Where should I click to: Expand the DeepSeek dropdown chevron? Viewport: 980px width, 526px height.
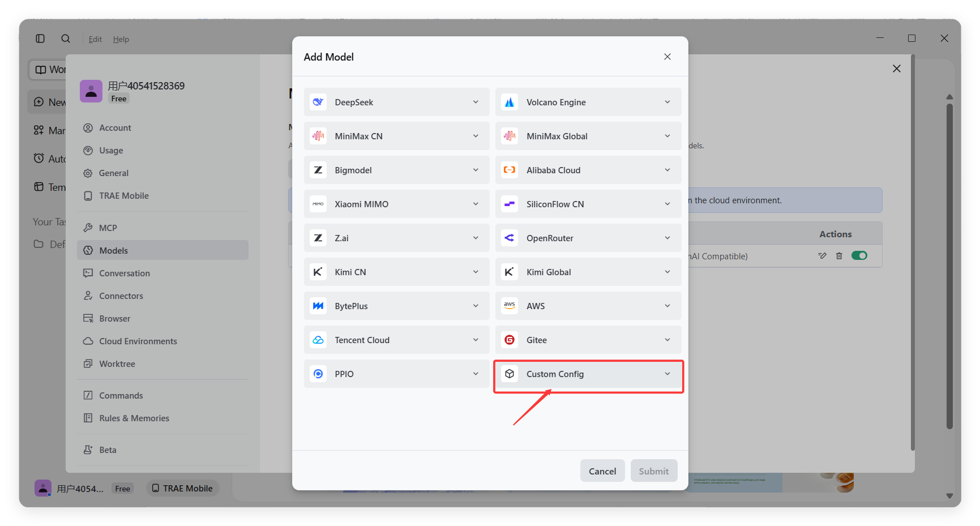click(476, 102)
